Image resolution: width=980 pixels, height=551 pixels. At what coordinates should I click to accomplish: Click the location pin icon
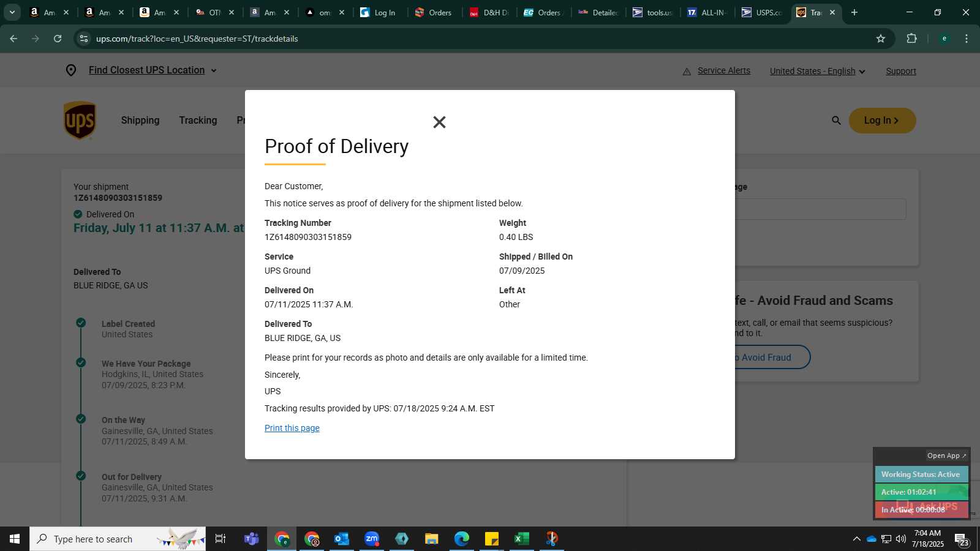point(71,70)
